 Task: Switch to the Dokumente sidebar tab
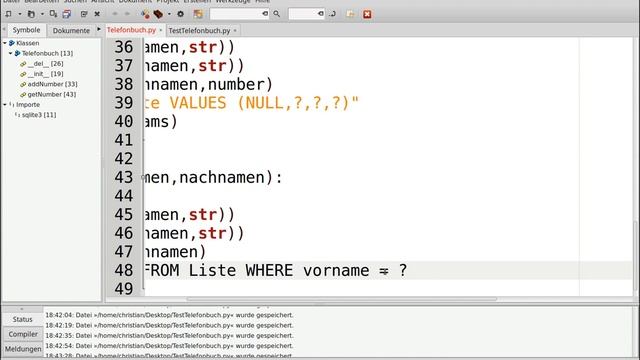point(71,31)
